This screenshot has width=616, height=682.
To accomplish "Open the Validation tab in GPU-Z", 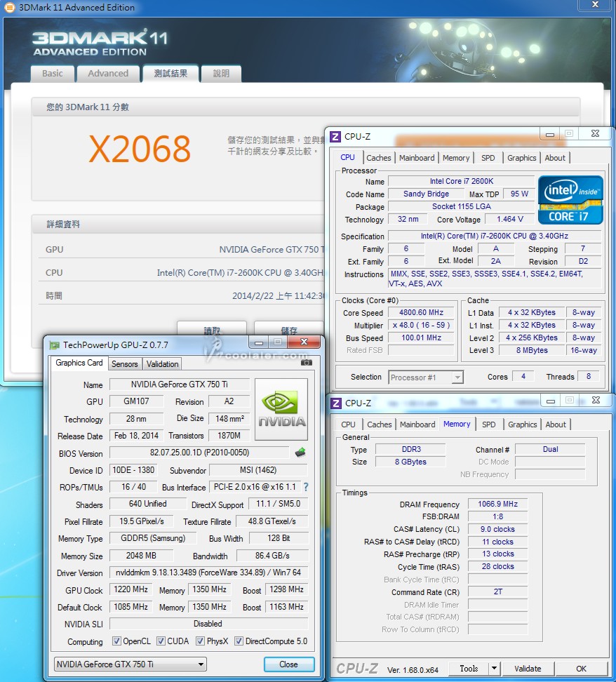I will (x=162, y=364).
